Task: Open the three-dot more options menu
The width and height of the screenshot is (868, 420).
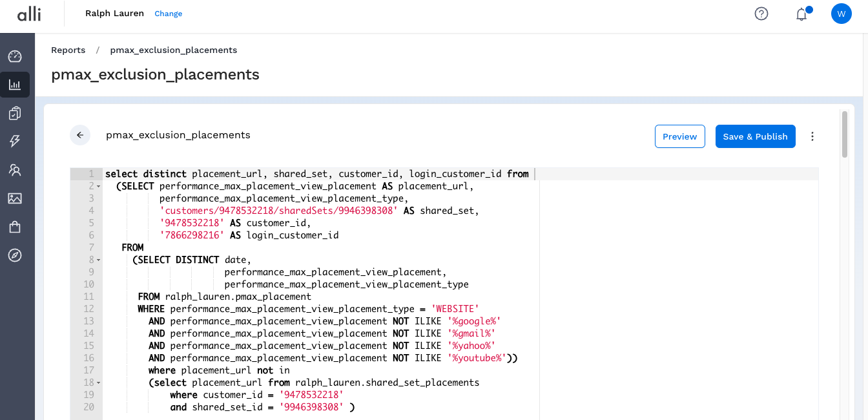Action: pyautogui.click(x=812, y=136)
